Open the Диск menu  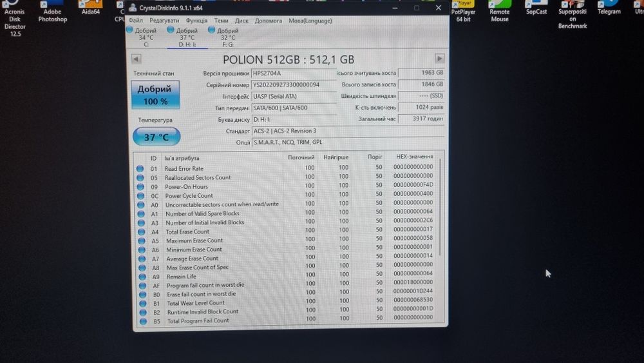click(241, 21)
